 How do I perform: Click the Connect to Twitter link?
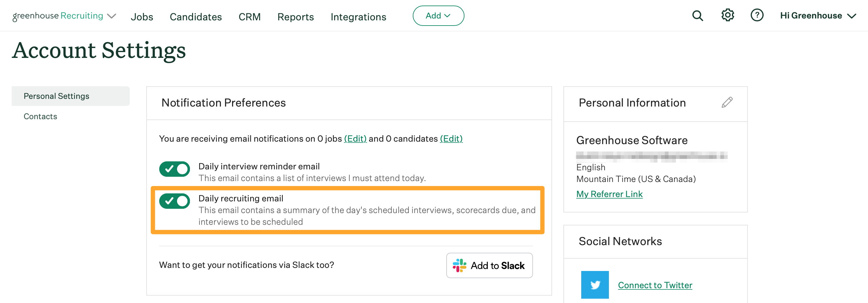(x=655, y=285)
